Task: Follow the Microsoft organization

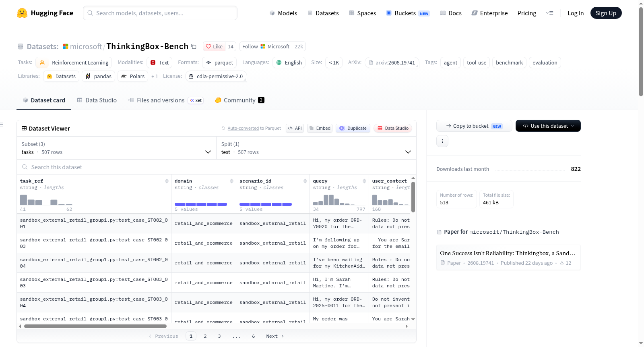Action: click(x=266, y=46)
